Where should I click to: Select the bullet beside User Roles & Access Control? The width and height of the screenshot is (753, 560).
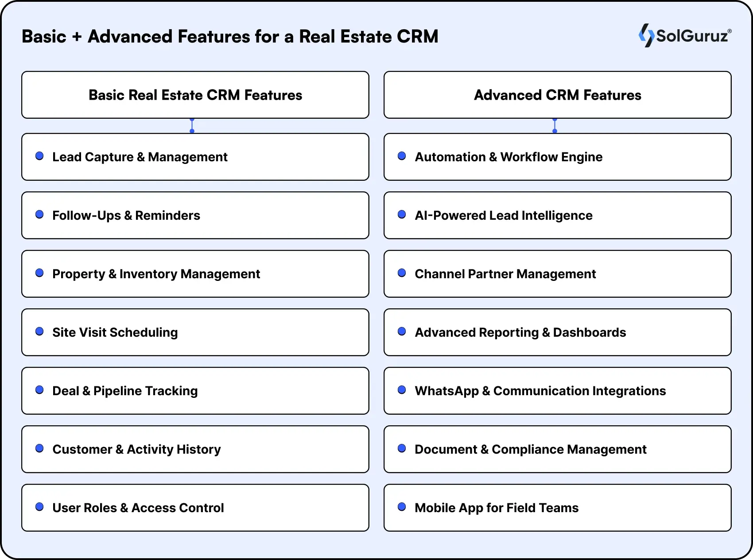40,506
